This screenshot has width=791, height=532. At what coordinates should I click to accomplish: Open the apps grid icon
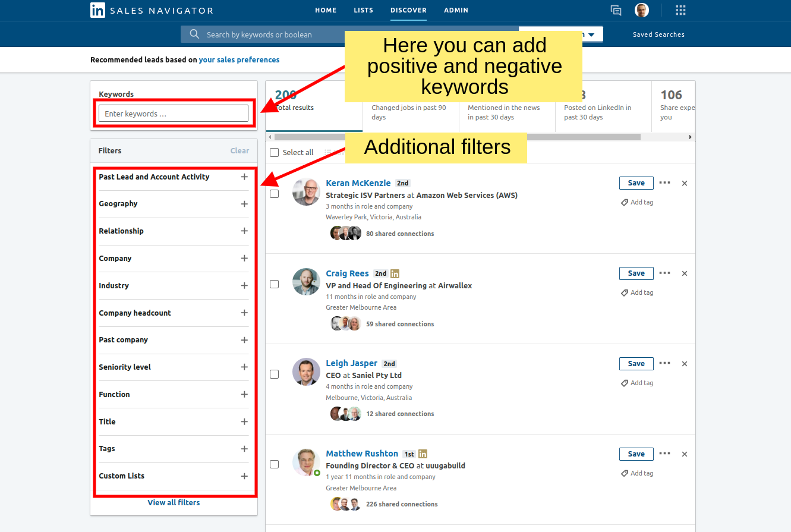[681, 10]
